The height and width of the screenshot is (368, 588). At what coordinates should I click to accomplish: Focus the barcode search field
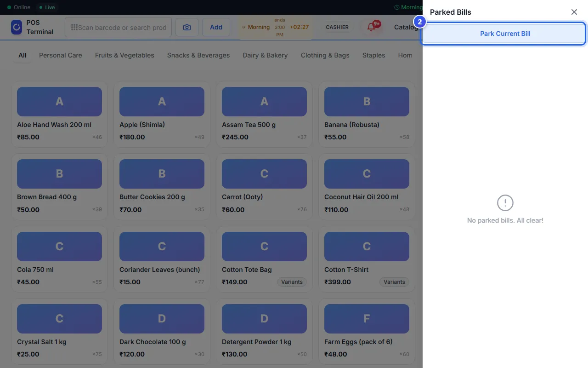(118, 27)
